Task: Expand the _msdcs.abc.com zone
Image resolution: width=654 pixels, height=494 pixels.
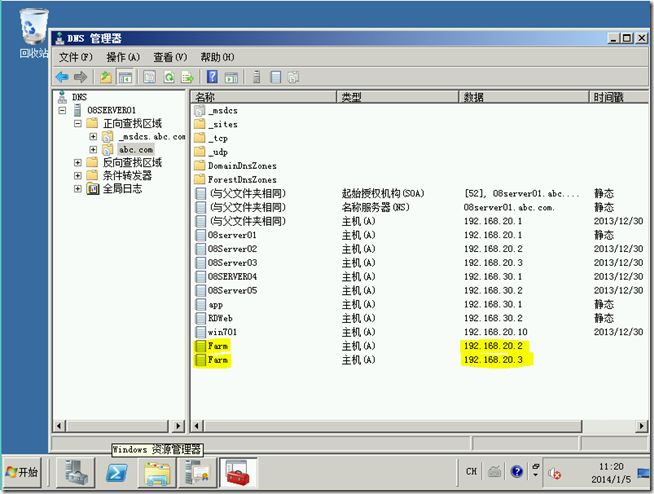Action: coord(93,136)
